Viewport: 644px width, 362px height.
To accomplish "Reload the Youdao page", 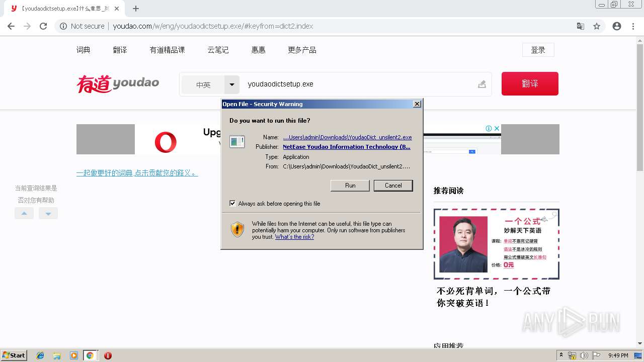I will click(43, 26).
